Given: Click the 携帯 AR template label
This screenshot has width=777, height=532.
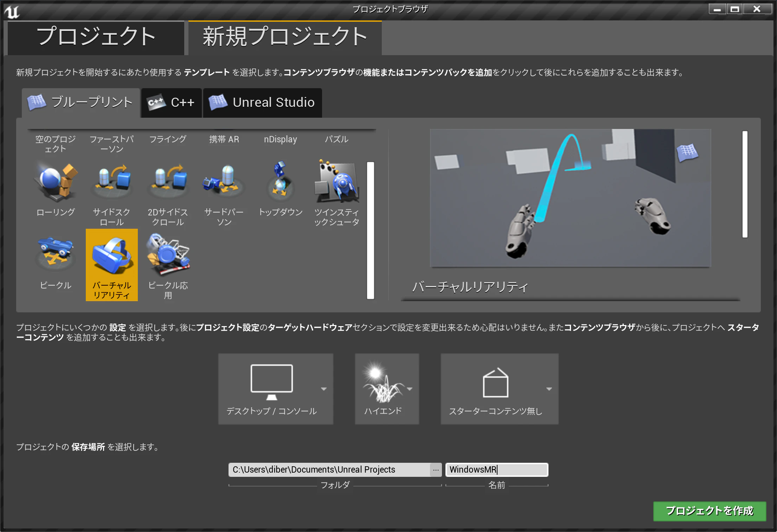Looking at the screenshot, I should 224,140.
